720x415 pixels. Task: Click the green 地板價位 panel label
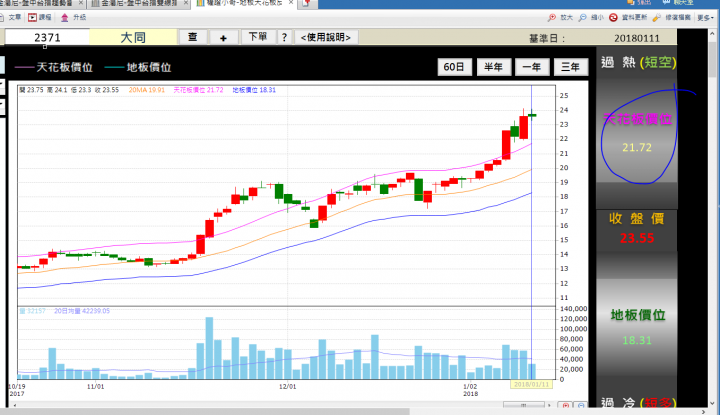638,315
